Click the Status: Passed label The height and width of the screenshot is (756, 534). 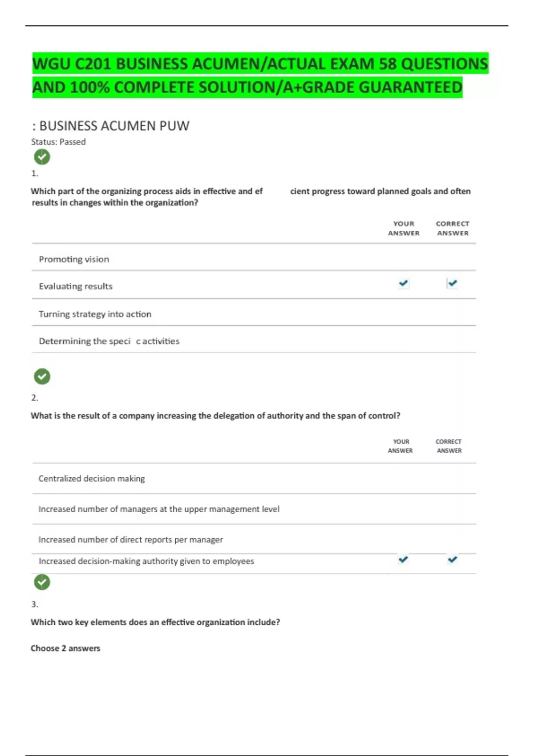click(x=58, y=142)
